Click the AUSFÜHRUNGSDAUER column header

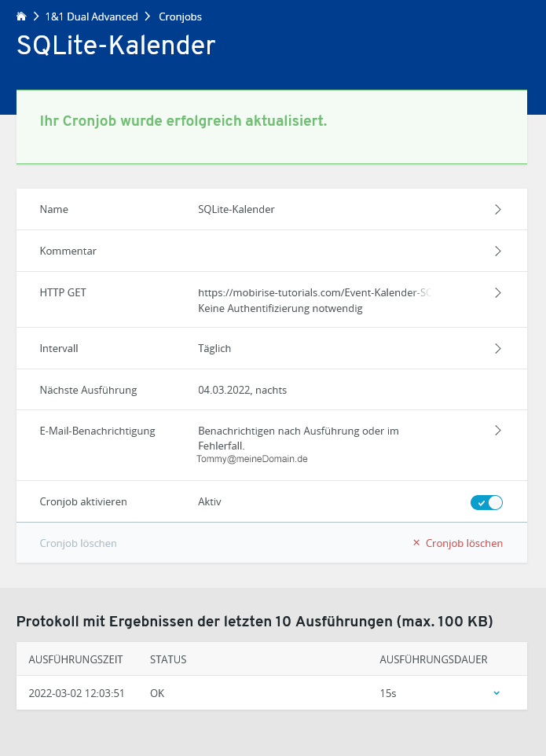pyautogui.click(x=433, y=659)
